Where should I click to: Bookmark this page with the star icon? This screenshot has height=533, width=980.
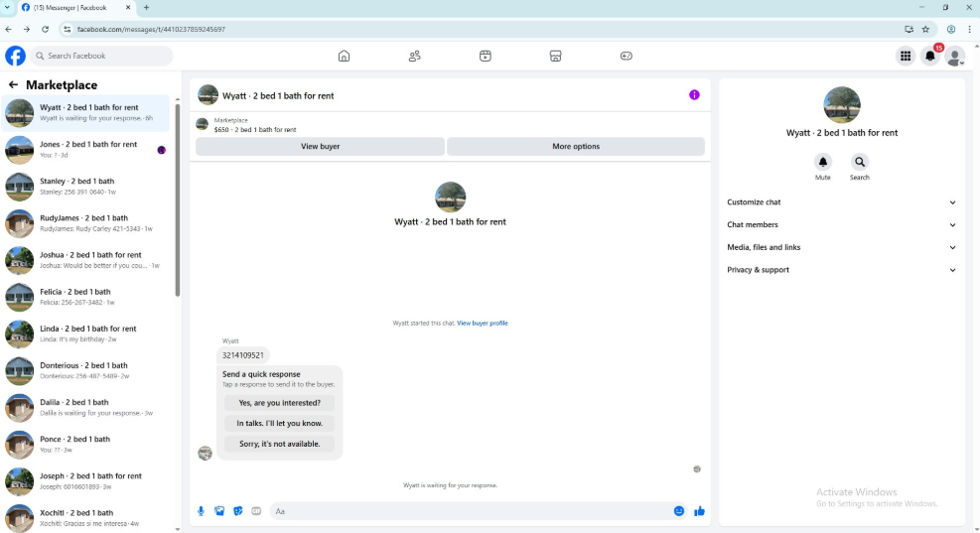coord(925,29)
